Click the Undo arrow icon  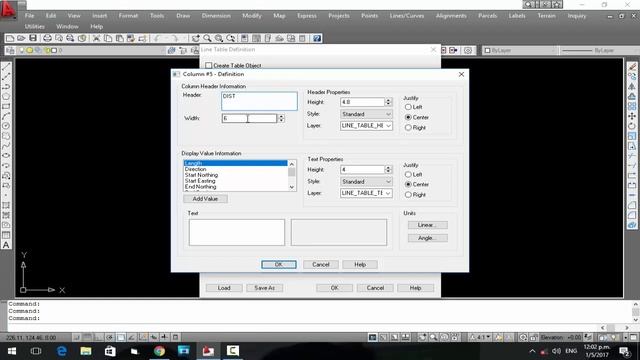[x=157, y=38]
